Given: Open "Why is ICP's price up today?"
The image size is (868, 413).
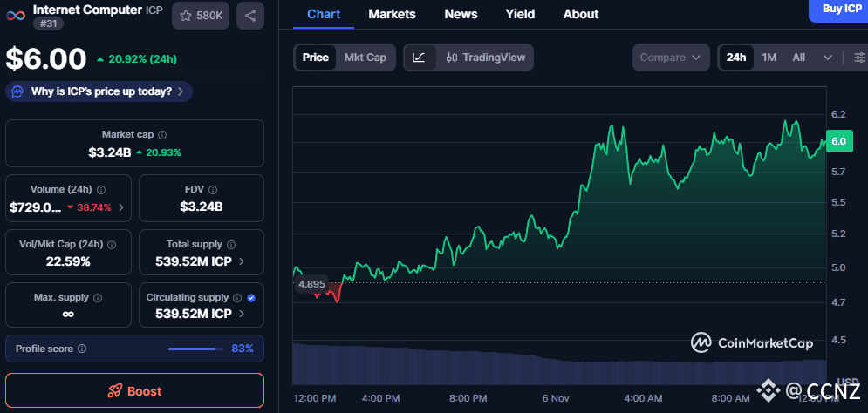Looking at the screenshot, I should click(x=99, y=91).
